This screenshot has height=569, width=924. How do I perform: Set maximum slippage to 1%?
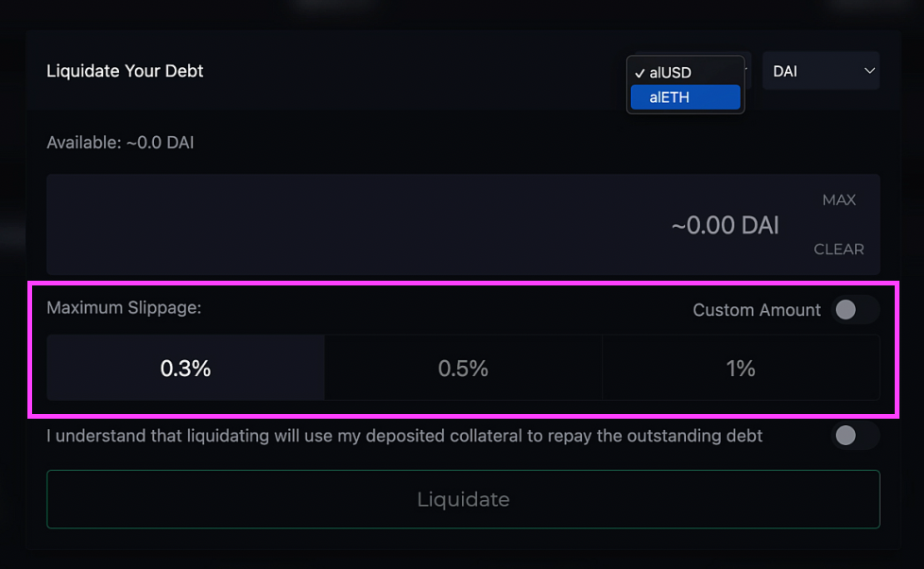pos(741,369)
